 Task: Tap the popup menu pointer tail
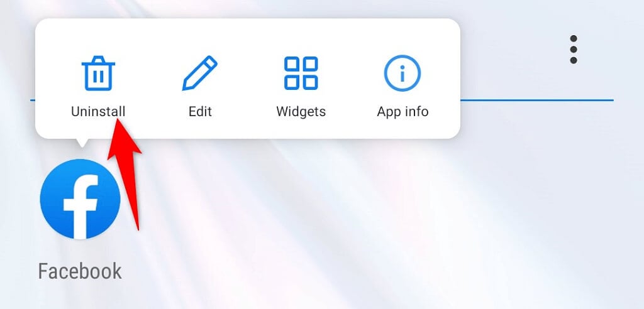82,143
